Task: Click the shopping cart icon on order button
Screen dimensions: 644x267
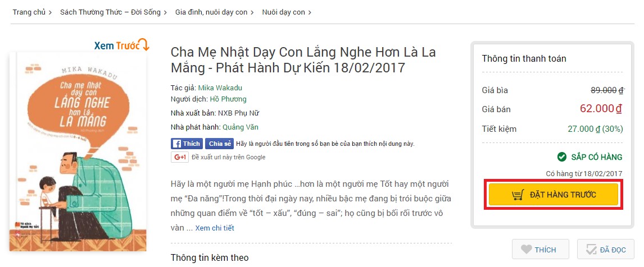Action: click(x=518, y=195)
